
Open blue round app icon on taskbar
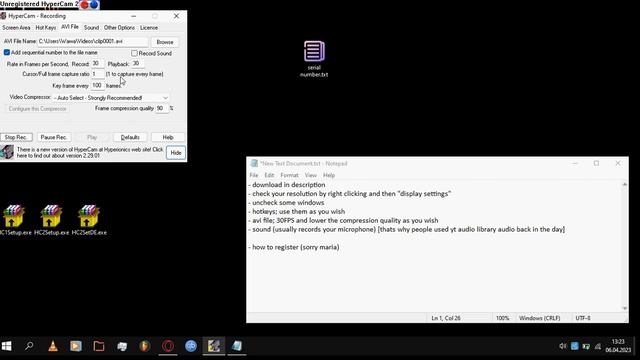(x=191, y=346)
